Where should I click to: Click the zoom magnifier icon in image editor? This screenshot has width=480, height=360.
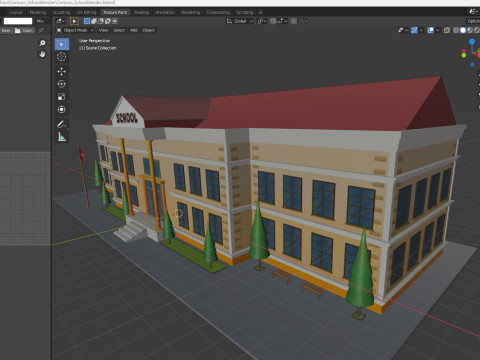(x=42, y=43)
